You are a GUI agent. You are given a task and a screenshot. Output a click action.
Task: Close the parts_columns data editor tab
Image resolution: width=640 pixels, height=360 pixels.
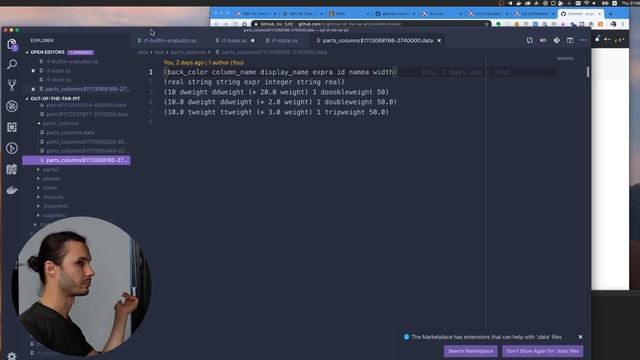click(x=439, y=40)
